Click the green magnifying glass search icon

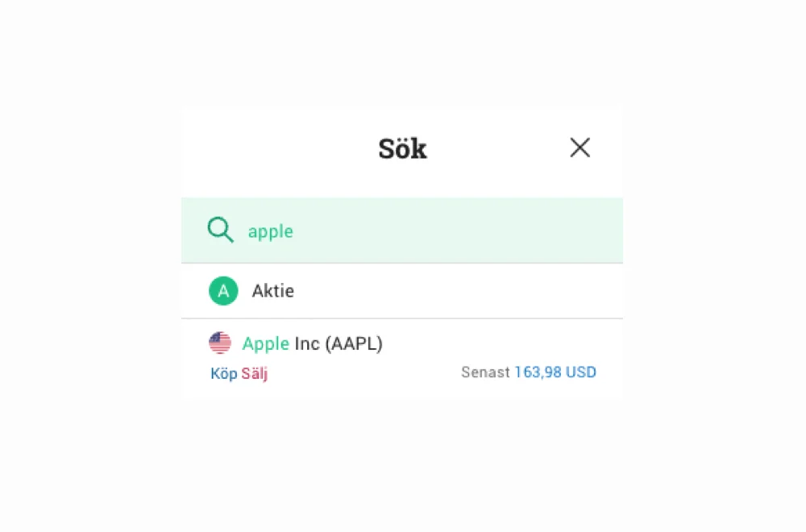point(221,229)
